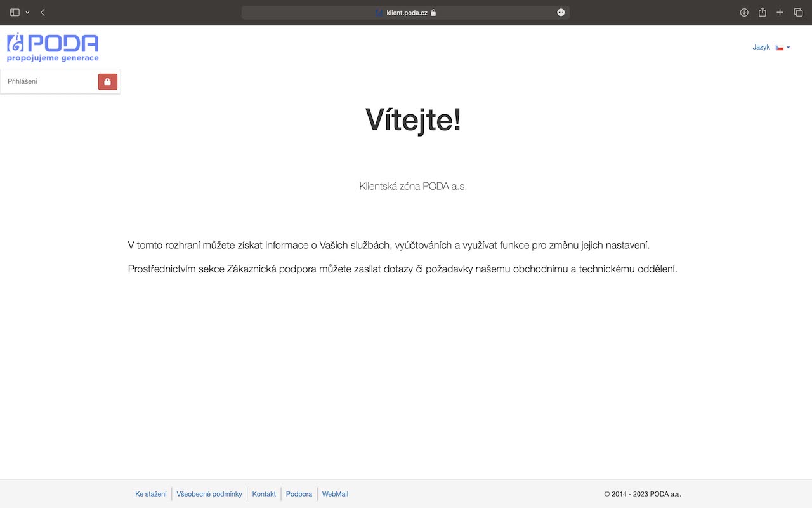Open the PODA logo homepage link

point(53,47)
